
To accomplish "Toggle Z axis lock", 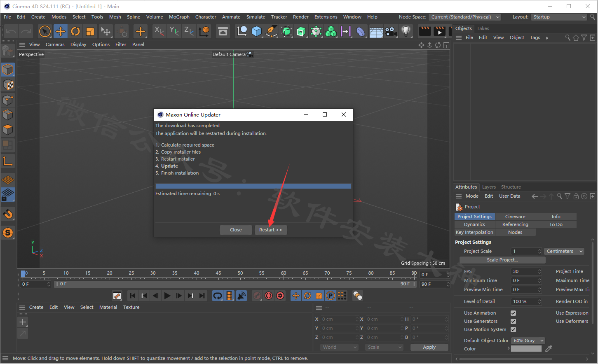I will click(x=189, y=31).
